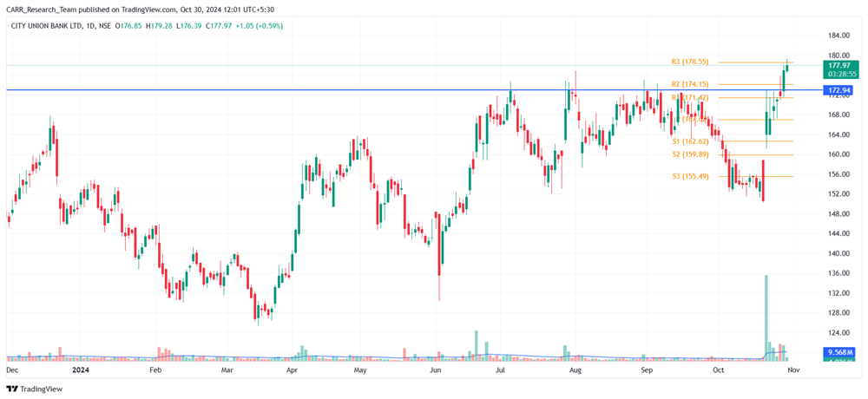Click the Jun label on time axis
868x399 pixels.
[x=436, y=369]
